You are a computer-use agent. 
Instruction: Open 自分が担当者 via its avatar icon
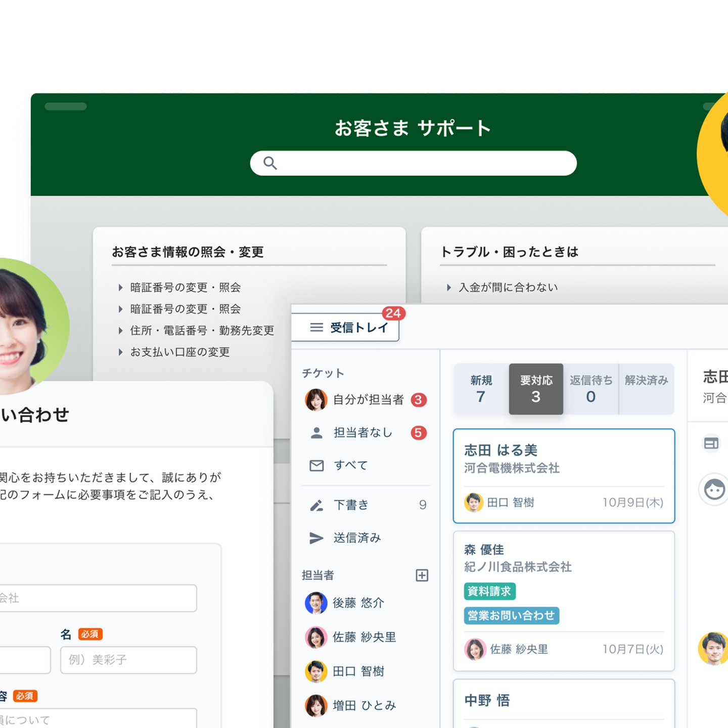pyautogui.click(x=316, y=400)
